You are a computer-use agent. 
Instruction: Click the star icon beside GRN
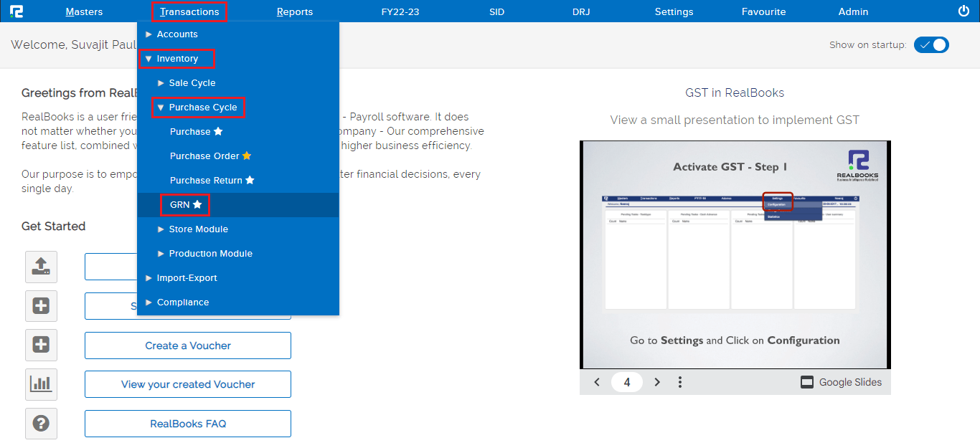point(197,205)
